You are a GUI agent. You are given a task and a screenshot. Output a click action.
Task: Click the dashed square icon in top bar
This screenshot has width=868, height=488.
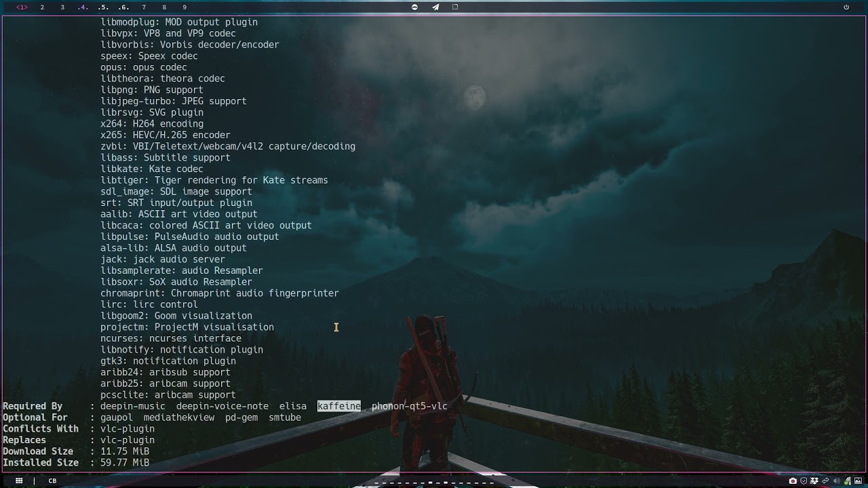[455, 7]
